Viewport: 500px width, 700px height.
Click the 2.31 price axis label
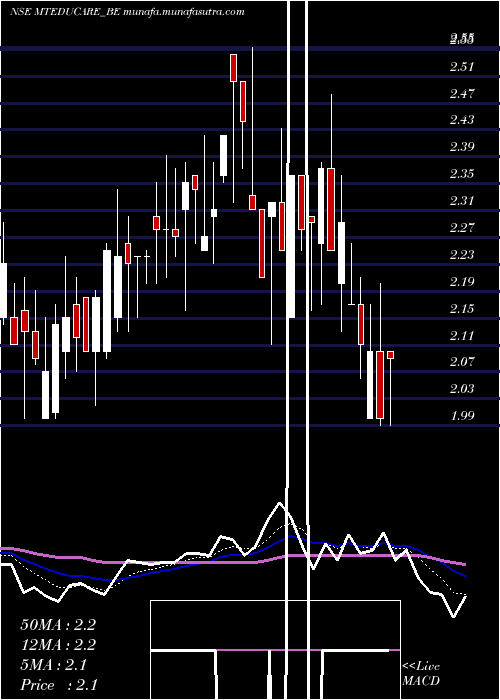point(462,201)
